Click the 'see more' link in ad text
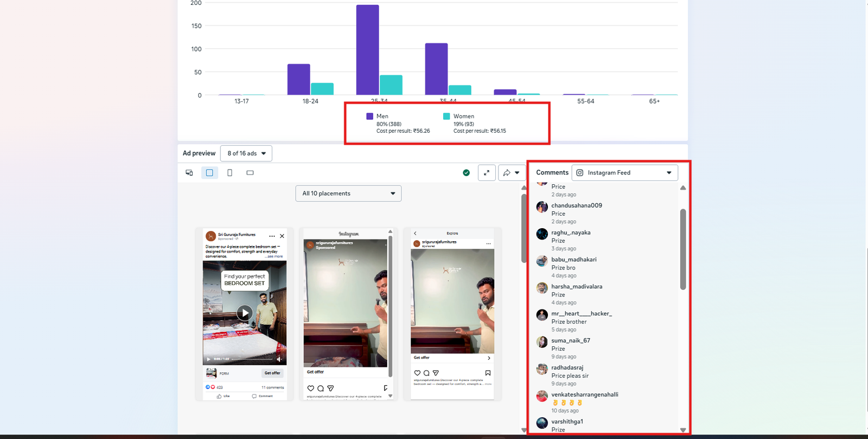This screenshot has width=868, height=439. click(x=275, y=256)
